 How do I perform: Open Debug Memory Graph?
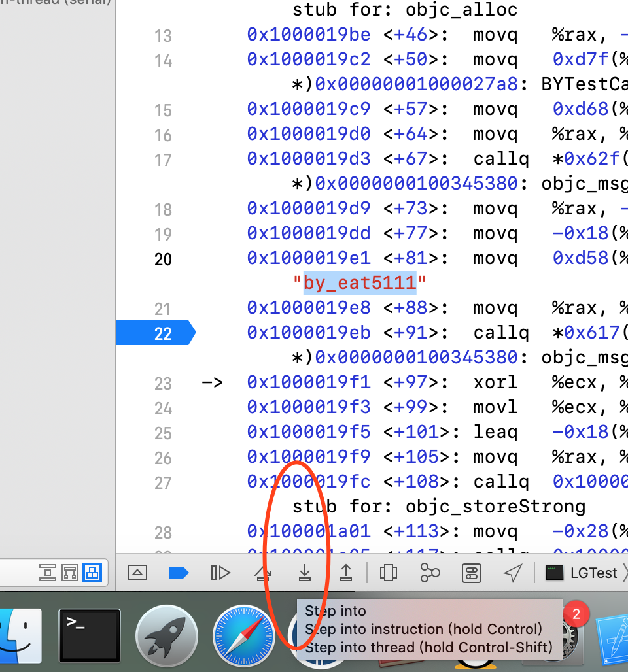[x=430, y=573]
